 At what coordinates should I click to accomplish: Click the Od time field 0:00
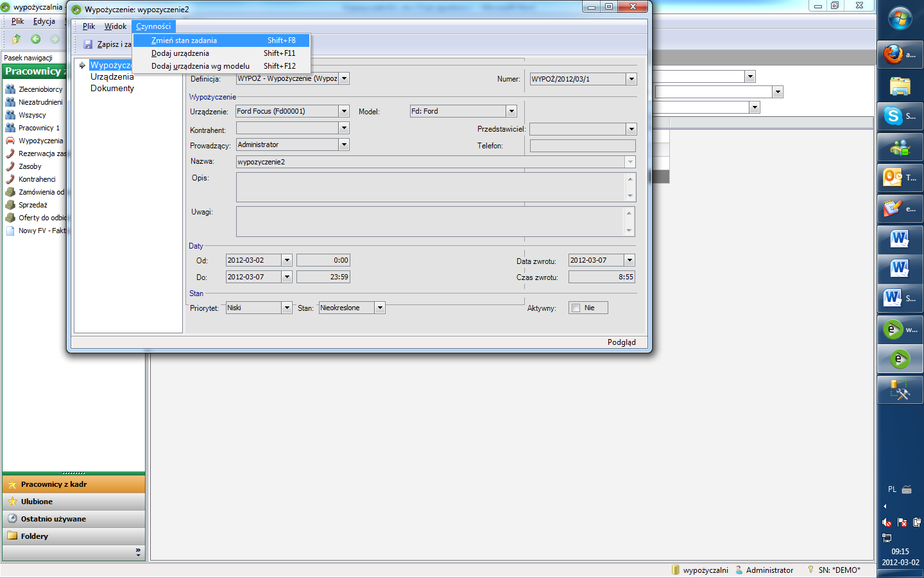(323, 260)
